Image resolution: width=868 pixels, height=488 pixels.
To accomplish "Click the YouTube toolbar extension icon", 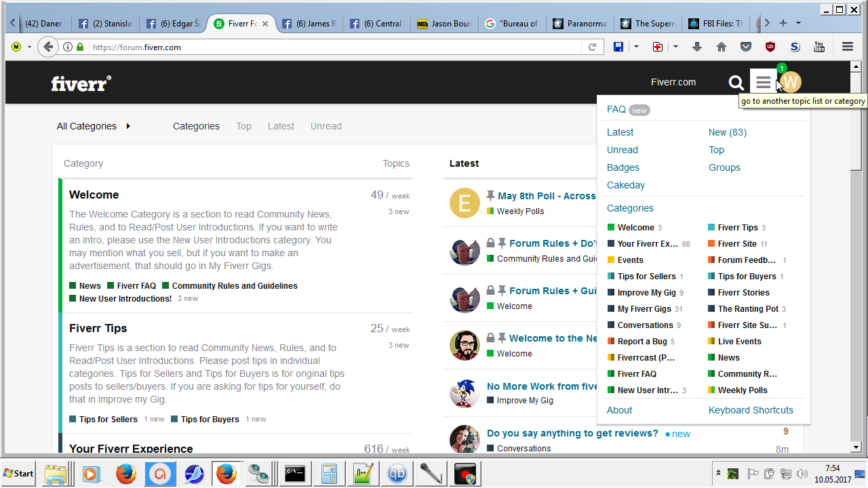I will click(819, 47).
